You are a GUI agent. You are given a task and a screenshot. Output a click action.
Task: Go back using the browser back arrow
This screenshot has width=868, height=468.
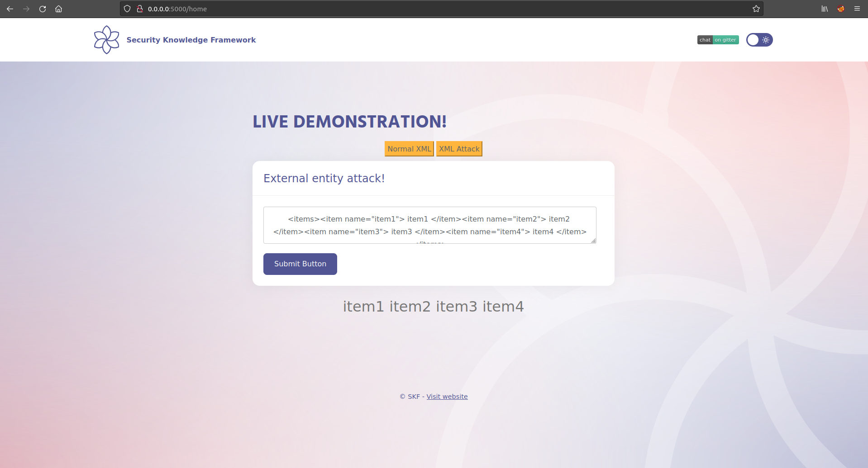10,9
